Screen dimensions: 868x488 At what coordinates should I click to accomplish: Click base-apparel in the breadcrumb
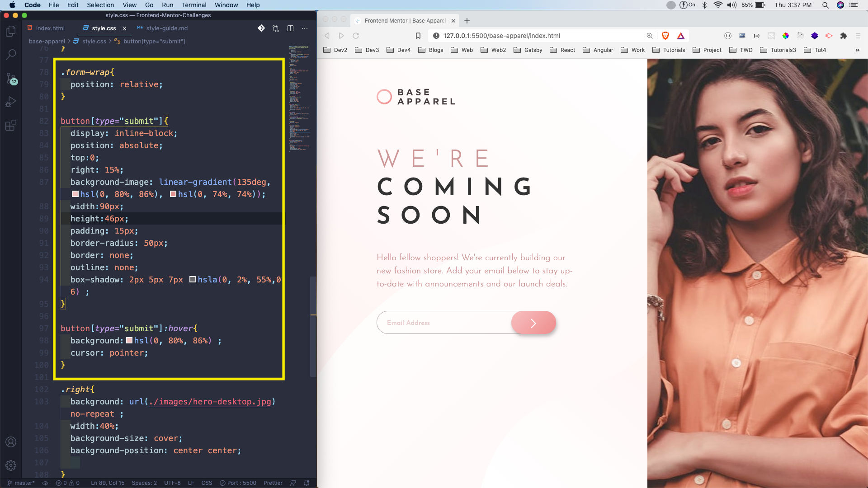pyautogui.click(x=47, y=41)
